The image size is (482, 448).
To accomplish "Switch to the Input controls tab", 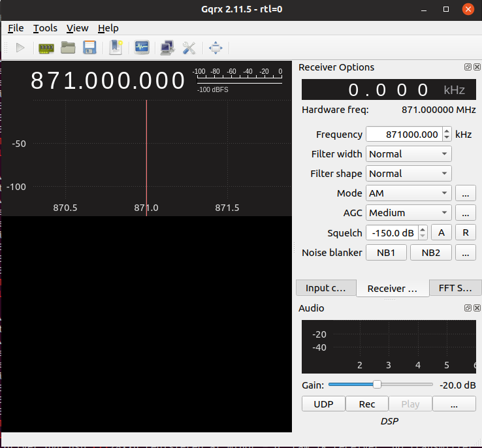I will pyautogui.click(x=326, y=288).
